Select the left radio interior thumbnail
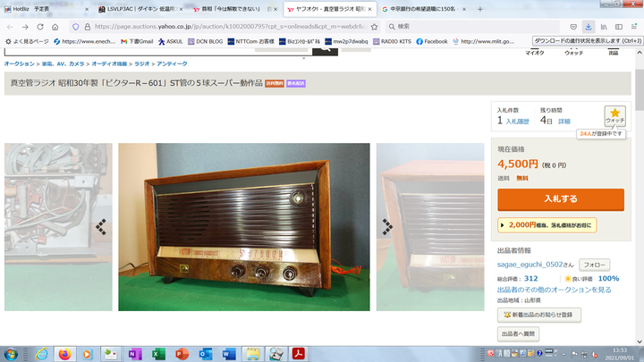 [58, 226]
